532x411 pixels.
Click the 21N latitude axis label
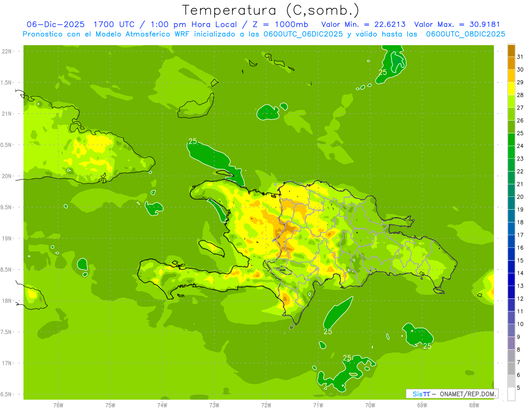pos(7,114)
